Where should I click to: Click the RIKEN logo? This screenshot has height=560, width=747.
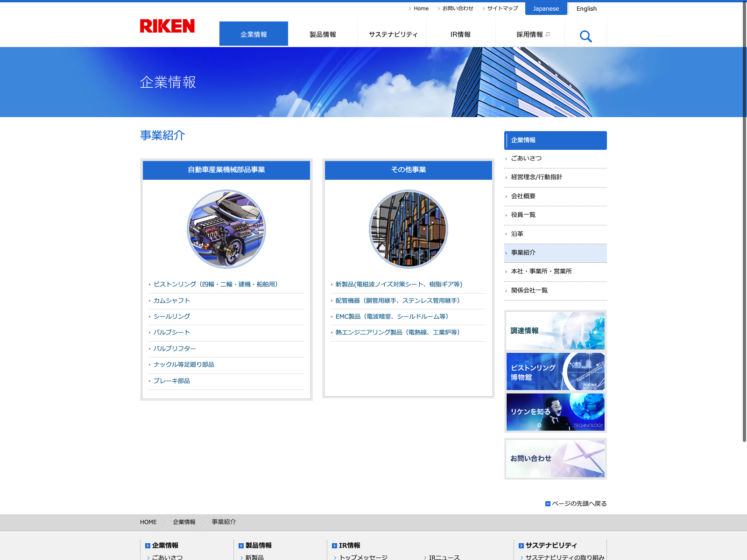click(x=167, y=26)
